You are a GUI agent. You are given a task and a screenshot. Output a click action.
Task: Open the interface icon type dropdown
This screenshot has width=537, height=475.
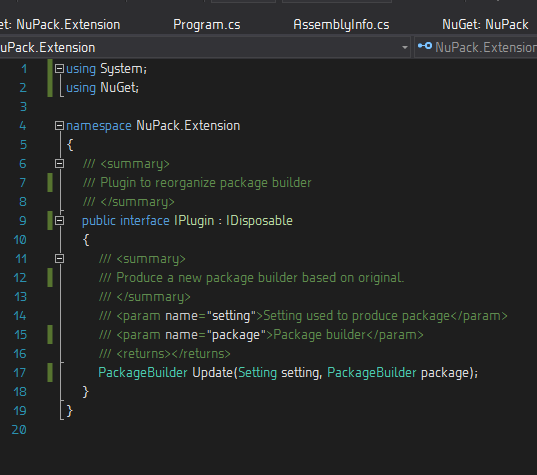pos(476,47)
